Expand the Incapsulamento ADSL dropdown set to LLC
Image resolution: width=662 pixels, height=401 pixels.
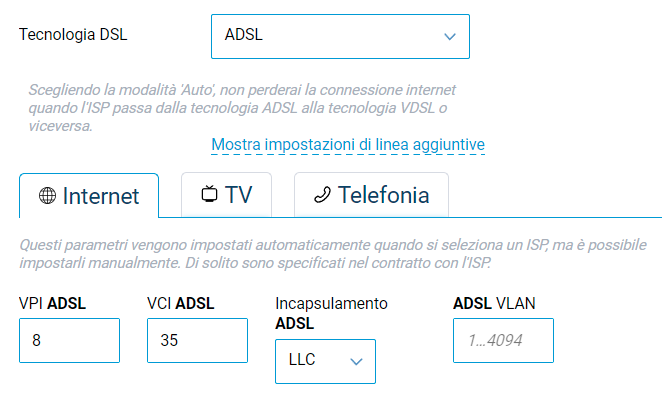coord(325,361)
